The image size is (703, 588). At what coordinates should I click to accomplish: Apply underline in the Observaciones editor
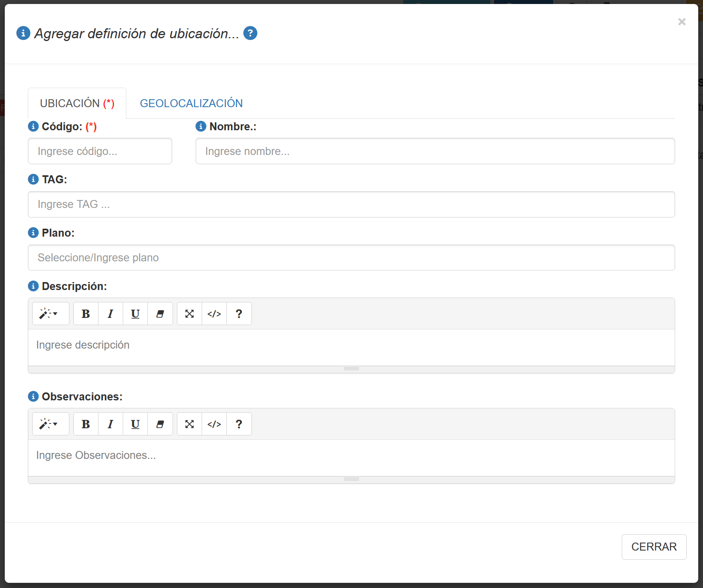pyautogui.click(x=135, y=424)
